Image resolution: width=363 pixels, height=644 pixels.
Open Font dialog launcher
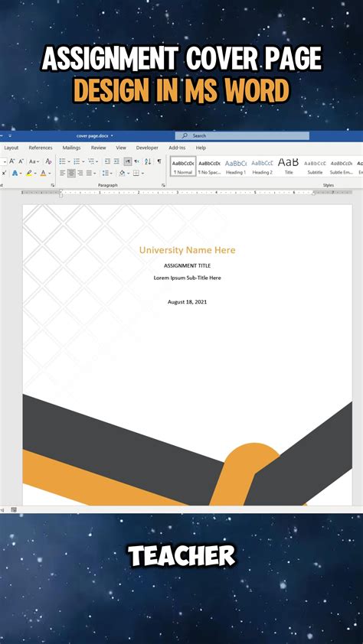coord(53,185)
